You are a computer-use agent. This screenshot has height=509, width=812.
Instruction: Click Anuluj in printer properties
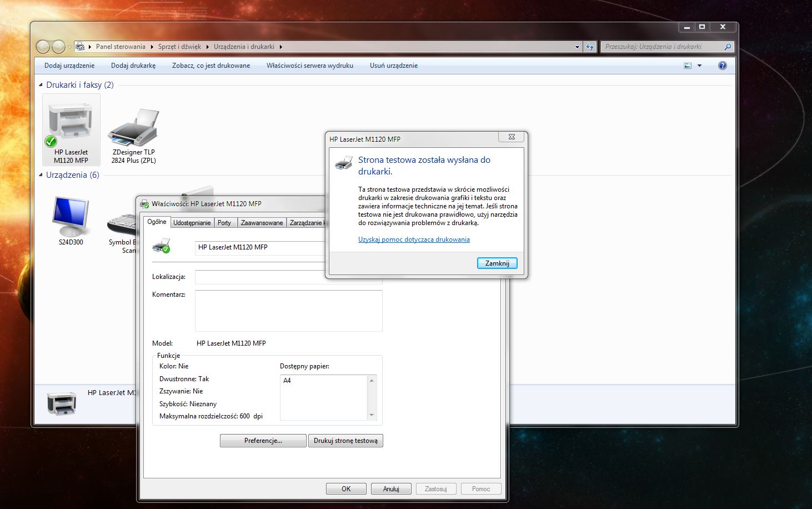pyautogui.click(x=391, y=489)
